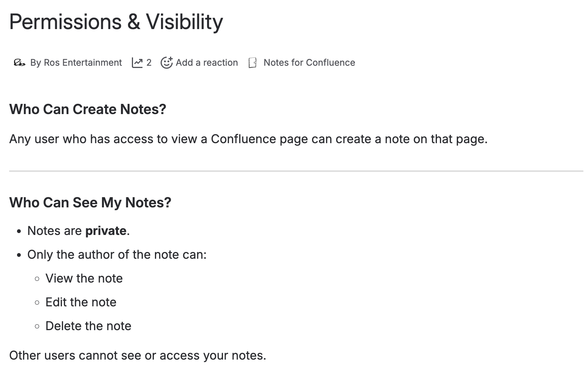588x380 pixels.
Task: Click the Who Can Create Notes? heading
Action: (x=88, y=109)
